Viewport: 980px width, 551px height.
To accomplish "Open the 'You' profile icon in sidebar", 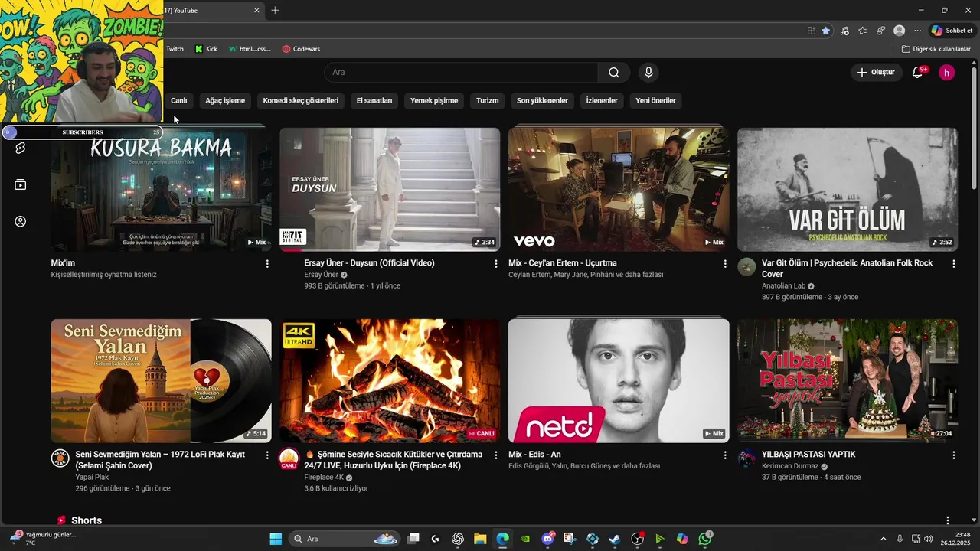I will [x=21, y=221].
